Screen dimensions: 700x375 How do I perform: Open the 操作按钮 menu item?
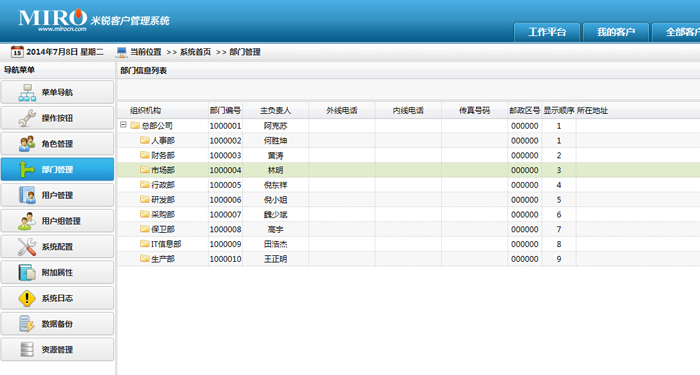(57, 118)
